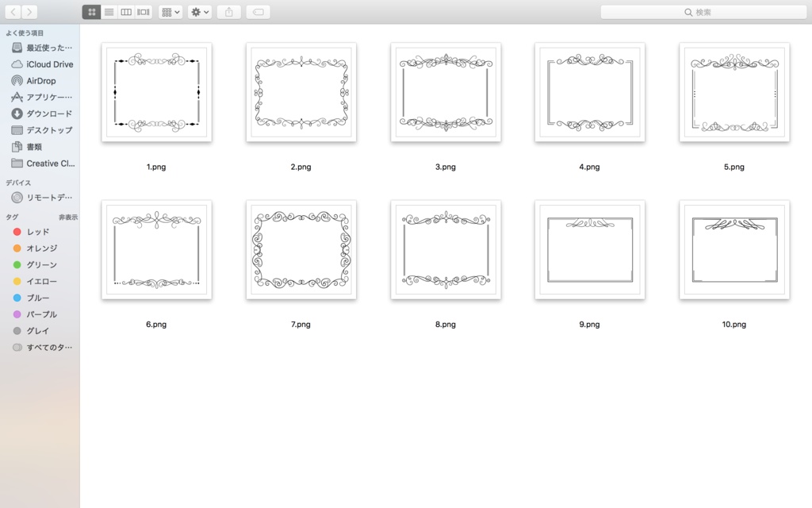The height and width of the screenshot is (508, 812).
Task: Switch to column view mode
Action: coord(126,12)
